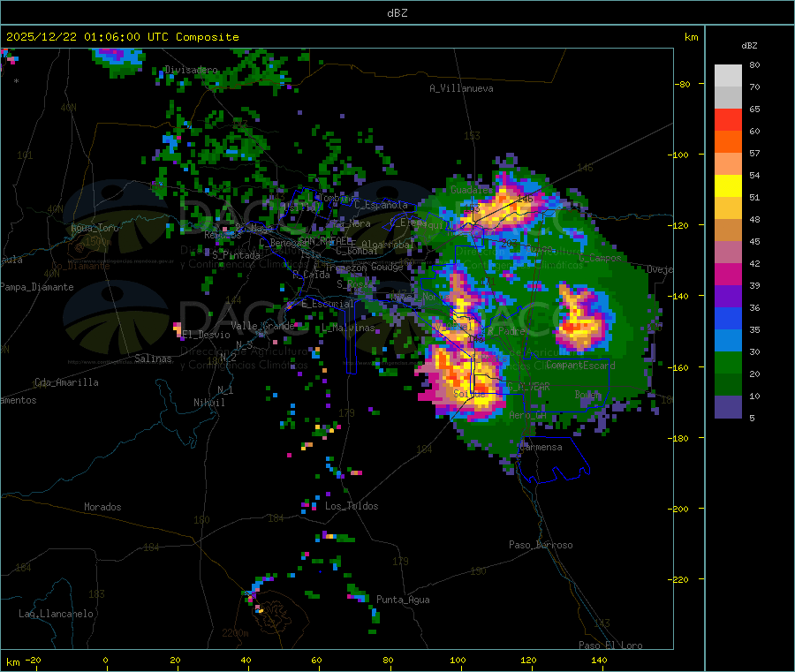
Task: Select the 2025/12/22 01:06:00 UTC Composite timestamp
Action: (122, 37)
